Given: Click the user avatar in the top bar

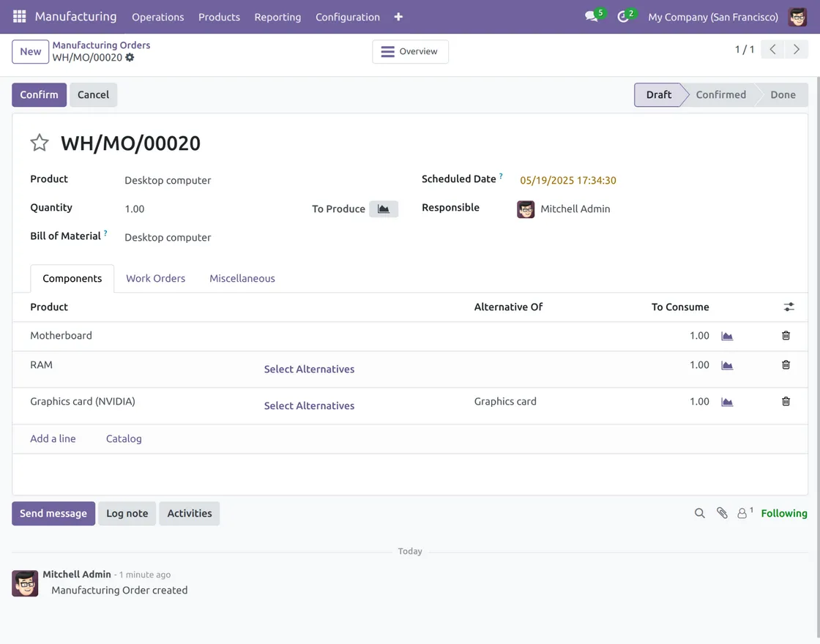Looking at the screenshot, I should tap(797, 17).
